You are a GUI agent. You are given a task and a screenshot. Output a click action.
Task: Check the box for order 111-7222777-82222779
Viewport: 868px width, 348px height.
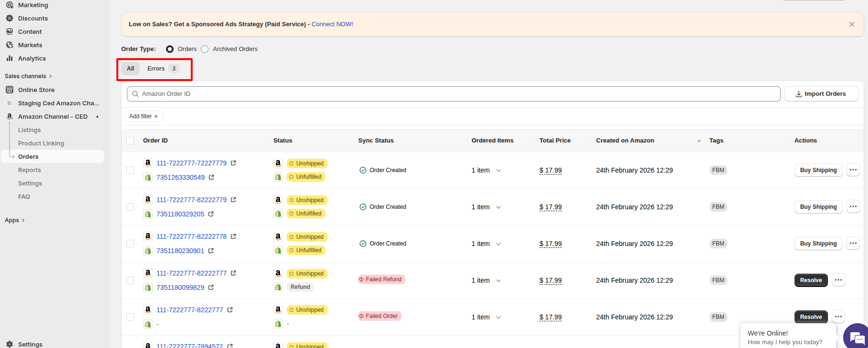(130, 207)
